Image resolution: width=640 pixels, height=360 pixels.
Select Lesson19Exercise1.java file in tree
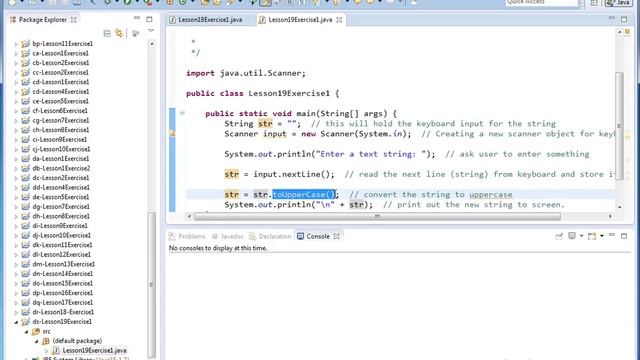pos(94,351)
